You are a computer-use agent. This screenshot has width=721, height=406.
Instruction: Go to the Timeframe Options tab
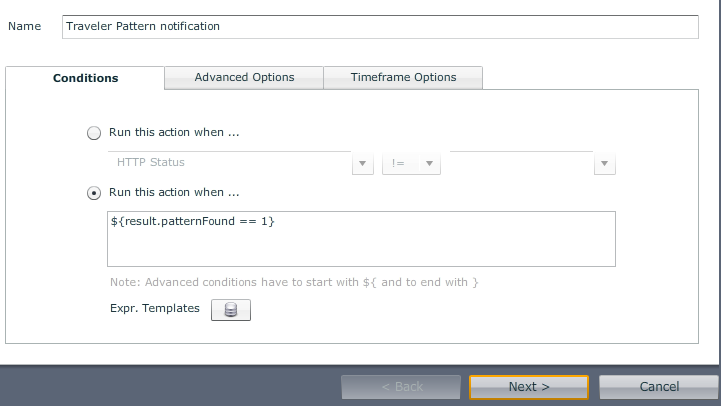403,77
